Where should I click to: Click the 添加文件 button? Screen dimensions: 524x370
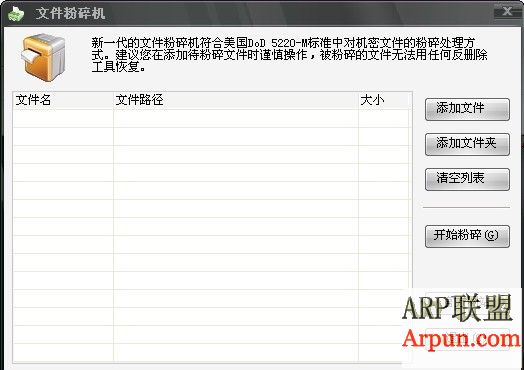click(467, 109)
